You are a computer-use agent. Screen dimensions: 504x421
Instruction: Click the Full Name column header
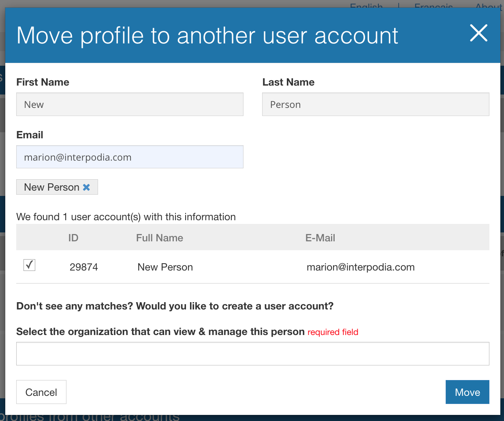[x=160, y=238]
